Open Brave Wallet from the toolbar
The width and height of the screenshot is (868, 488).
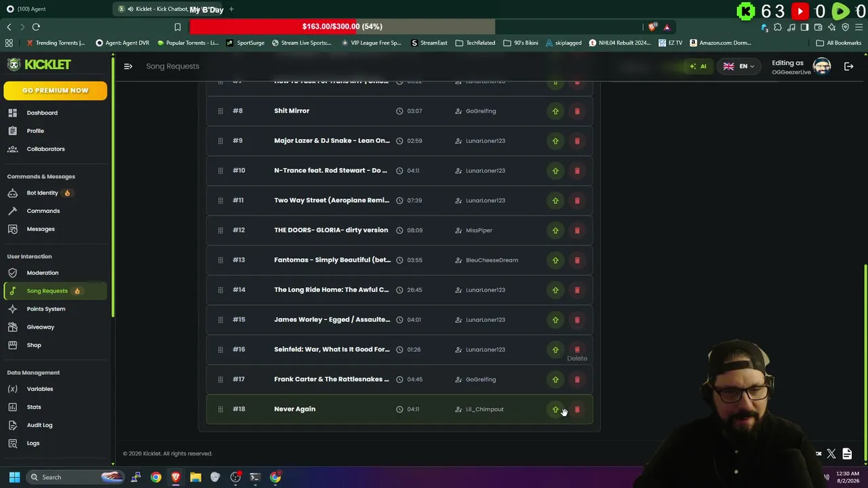tap(818, 27)
